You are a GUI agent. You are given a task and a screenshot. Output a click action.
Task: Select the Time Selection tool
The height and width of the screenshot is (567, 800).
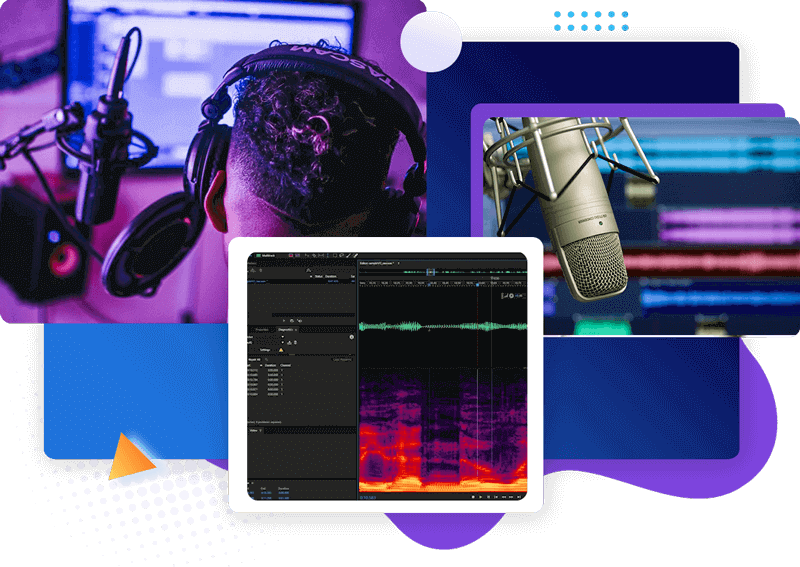point(326,255)
